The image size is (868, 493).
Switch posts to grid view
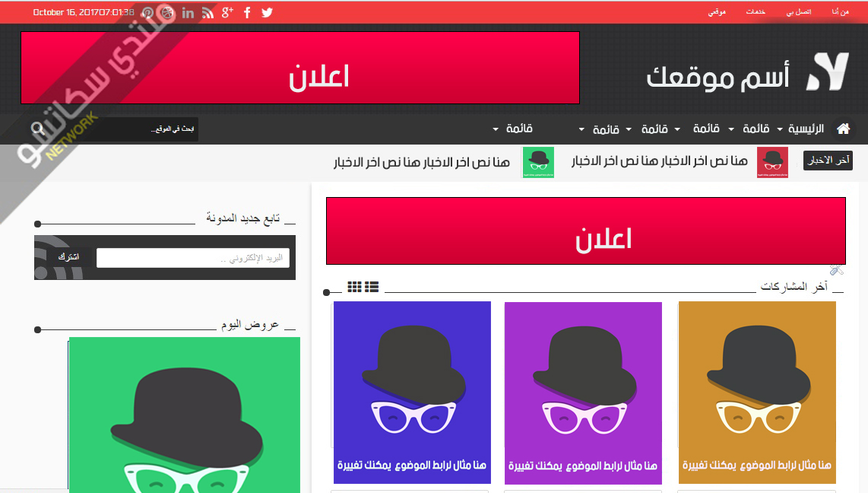[355, 287]
